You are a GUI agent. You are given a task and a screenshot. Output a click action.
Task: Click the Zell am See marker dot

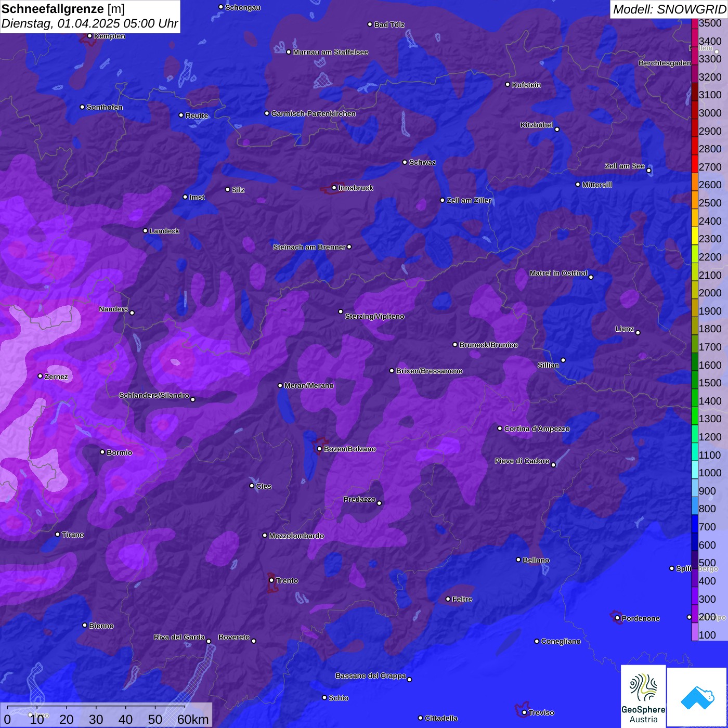pyautogui.click(x=648, y=171)
